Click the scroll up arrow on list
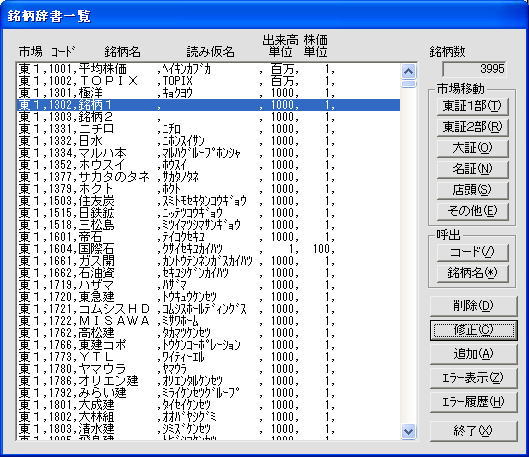Image resolution: width=529 pixels, height=457 pixels. tap(409, 72)
